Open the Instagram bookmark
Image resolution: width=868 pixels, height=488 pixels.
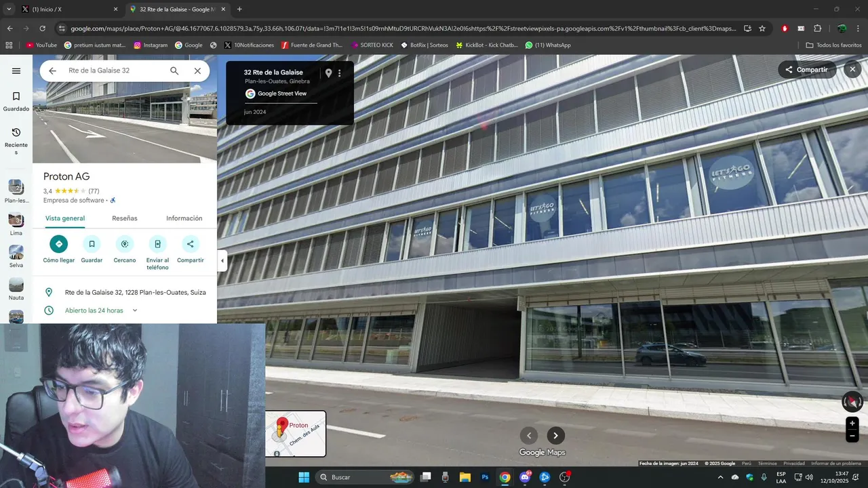pos(151,45)
